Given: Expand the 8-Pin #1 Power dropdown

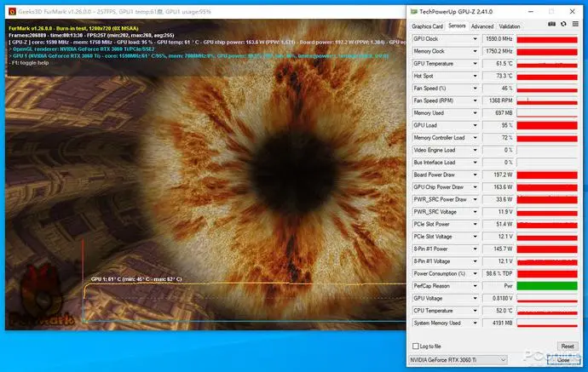Looking at the screenshot, I should (475, 249).
